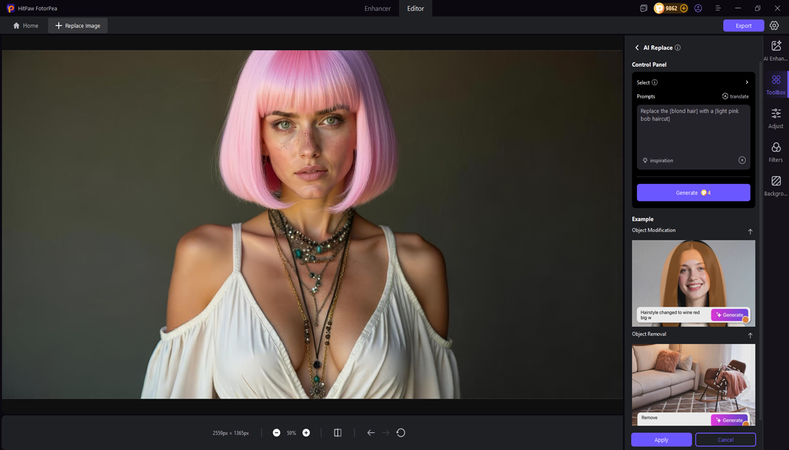
Task: Open the AI Enhance tool in sidebar
Action: 776,50
